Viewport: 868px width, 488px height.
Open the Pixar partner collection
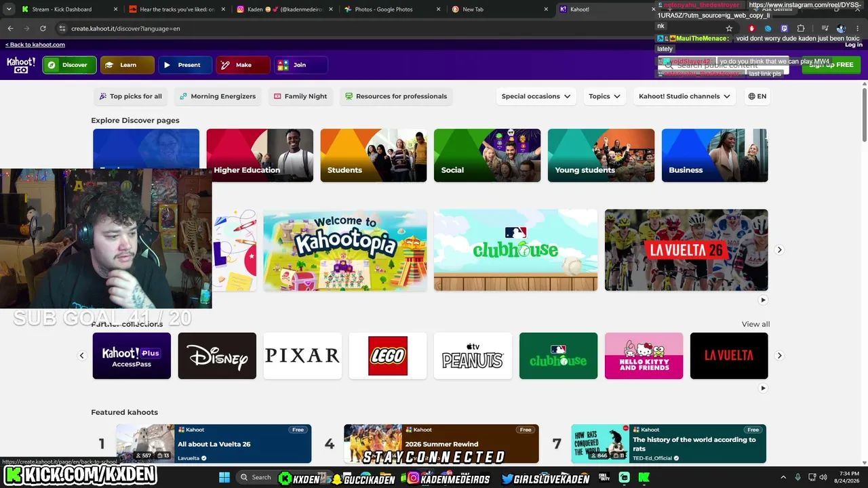click(x=302, y=356)
